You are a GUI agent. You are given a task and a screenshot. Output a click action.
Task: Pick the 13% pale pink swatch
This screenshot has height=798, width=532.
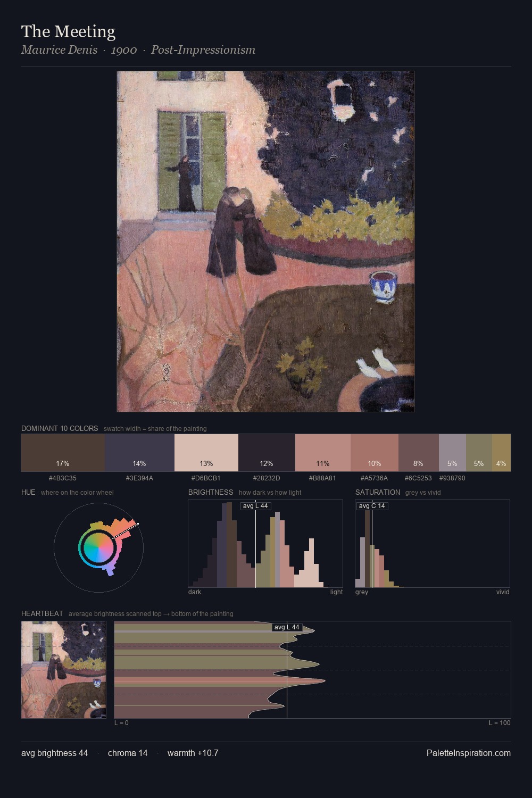(206, 453)
